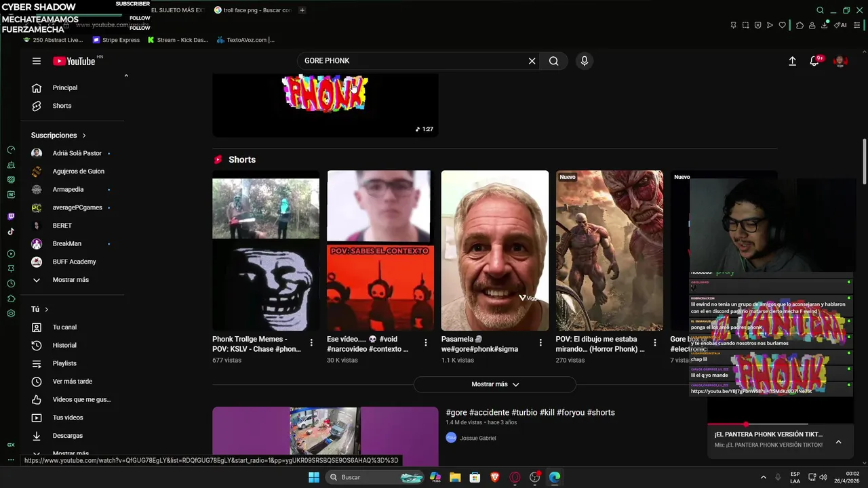Open the ad blocker shield icon
The height and width of the screenshot is (488, 868).
[x=757, y=25]
